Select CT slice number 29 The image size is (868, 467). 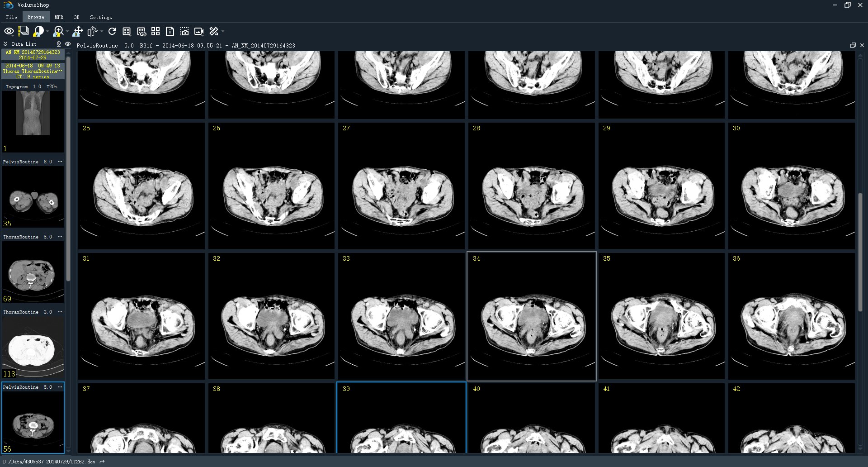661,186
